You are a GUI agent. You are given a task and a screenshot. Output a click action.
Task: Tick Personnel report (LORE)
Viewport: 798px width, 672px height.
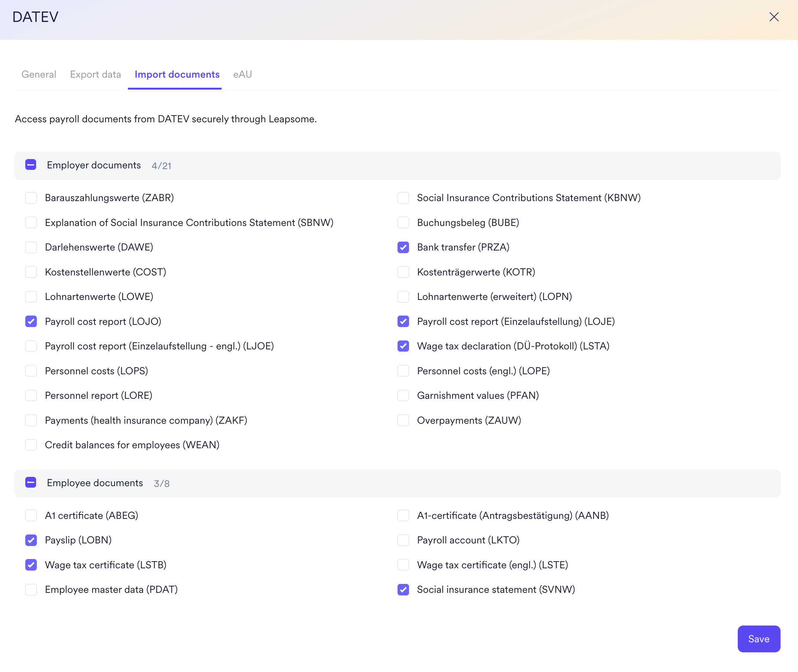pos(31,395)
